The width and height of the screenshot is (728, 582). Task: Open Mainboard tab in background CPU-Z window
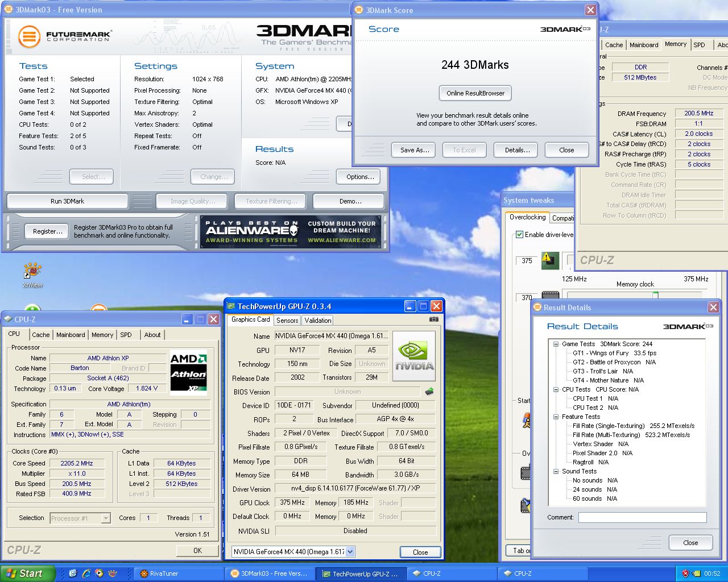pos(644,45)
